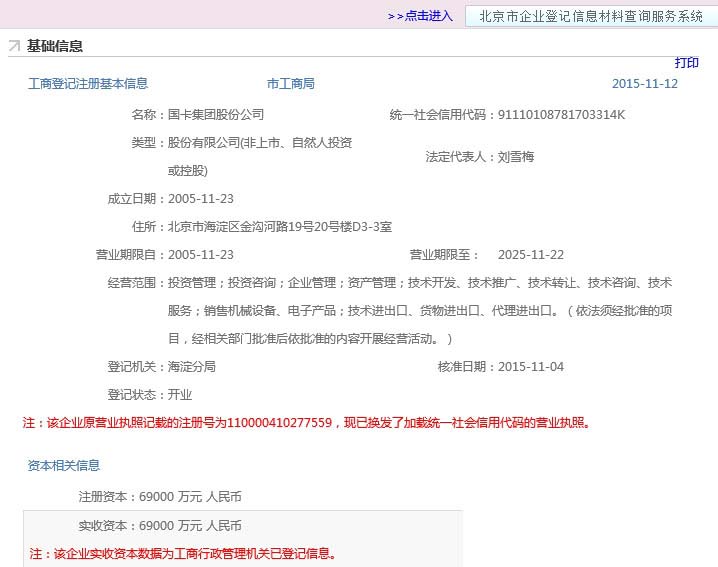Select address 北京市海淀区金沟河路19号20号楼D3-3室

280,227
